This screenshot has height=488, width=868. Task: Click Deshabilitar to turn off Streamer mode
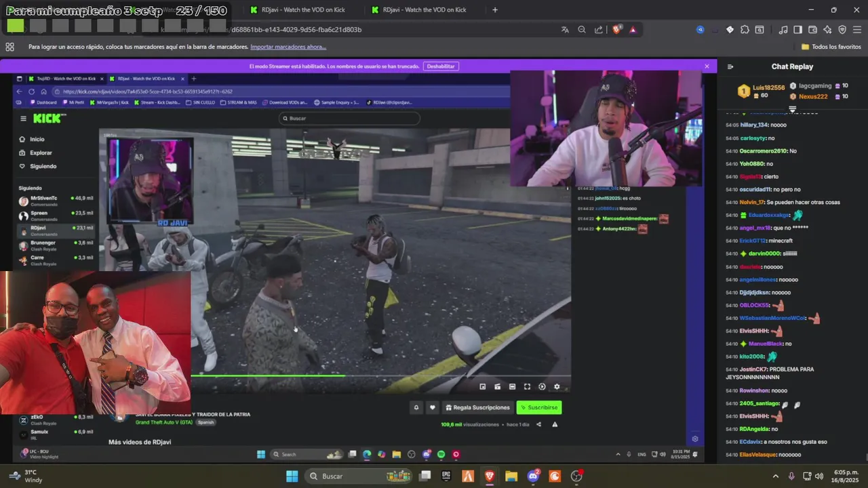pos(441,66)
